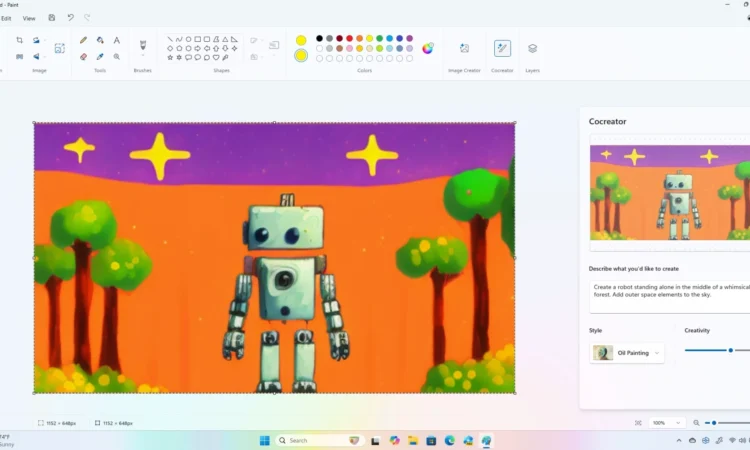The height and width of the screenshot is (450, 750).
Task: Select the oval shape
Action: (188, 39)
